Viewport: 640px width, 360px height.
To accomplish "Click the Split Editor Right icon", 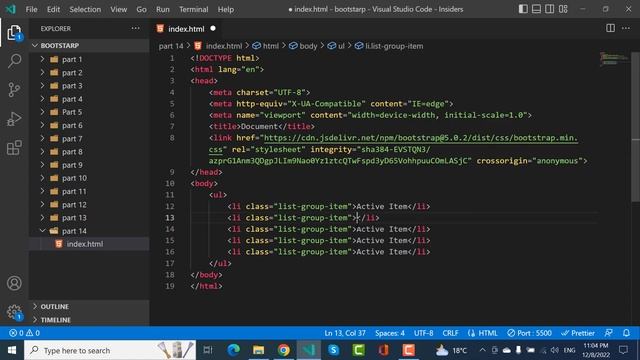I will coord(610,28).
